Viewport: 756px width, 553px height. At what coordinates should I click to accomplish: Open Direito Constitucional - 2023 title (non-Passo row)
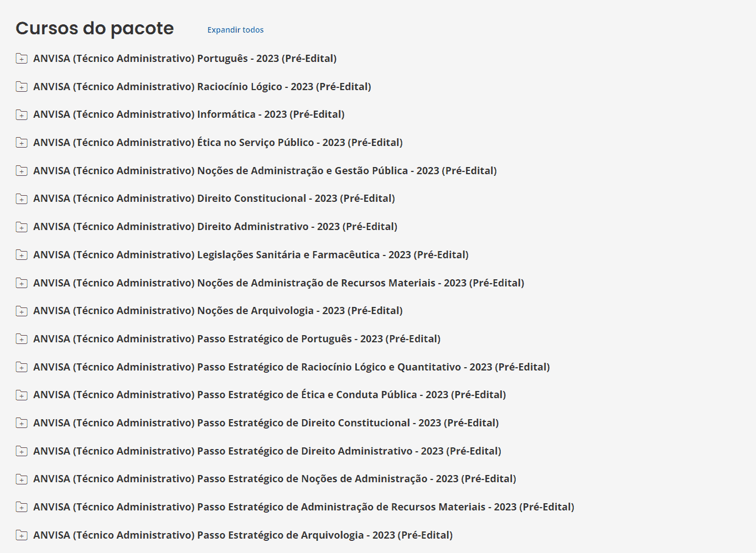click(x=214, y=199)
